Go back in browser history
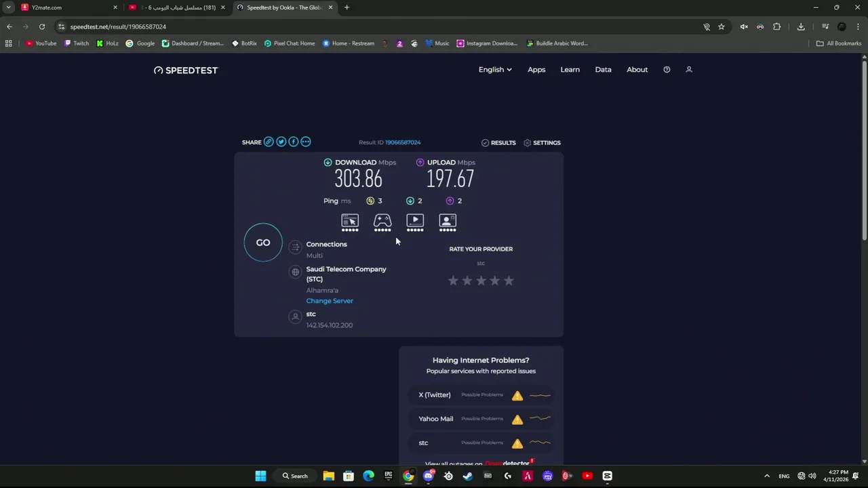The width and height of the screenshot is (868, 488). 9,26
